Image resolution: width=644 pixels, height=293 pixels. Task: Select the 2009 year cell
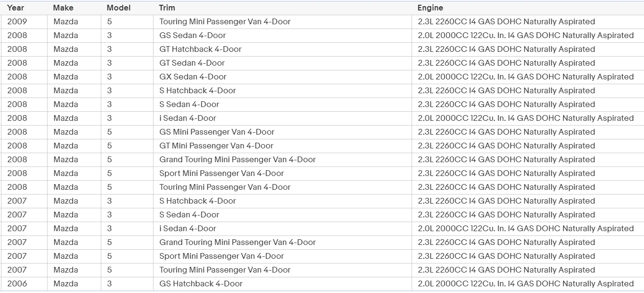[17, 21]
